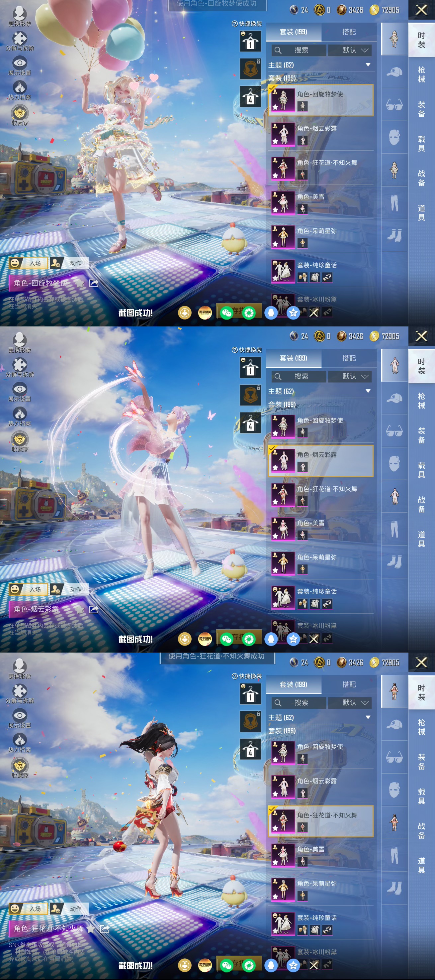This screenshot has width=435, height=980.
Task: Open pants category in bottom screenshot
Action: pyautogui.click(x=394, y=856)
